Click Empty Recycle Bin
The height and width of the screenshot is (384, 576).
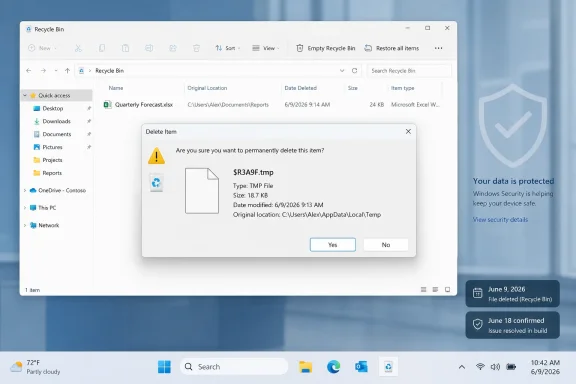click(x=326, y=48)
